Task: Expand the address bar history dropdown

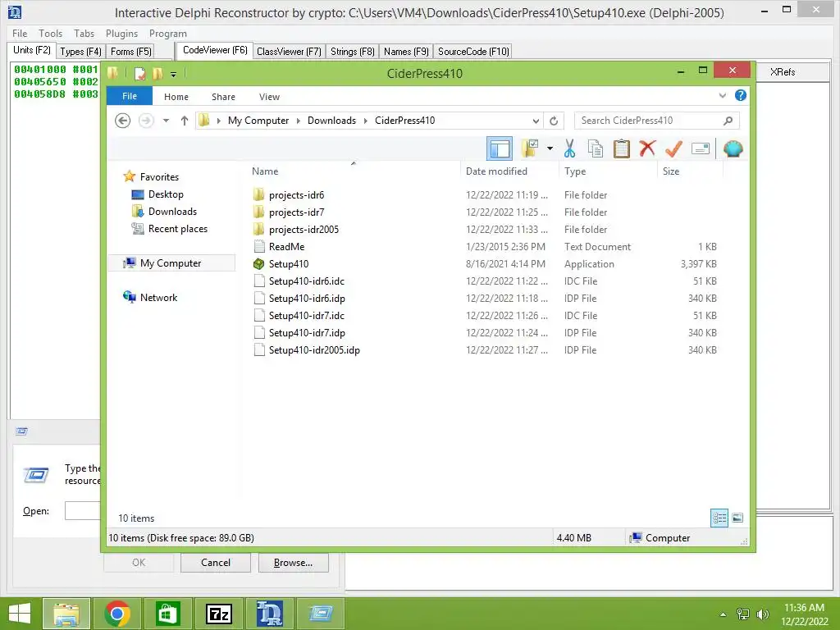Action: 536,121
